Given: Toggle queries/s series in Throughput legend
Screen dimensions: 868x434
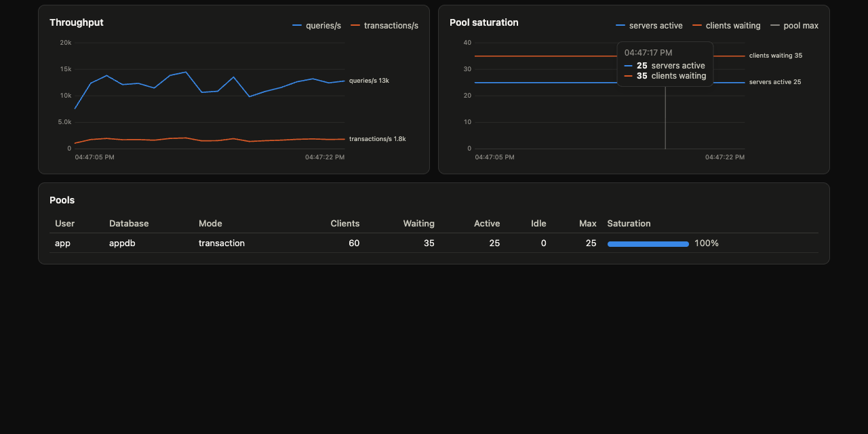Looking at the screenshot, I should pos(317,26).
